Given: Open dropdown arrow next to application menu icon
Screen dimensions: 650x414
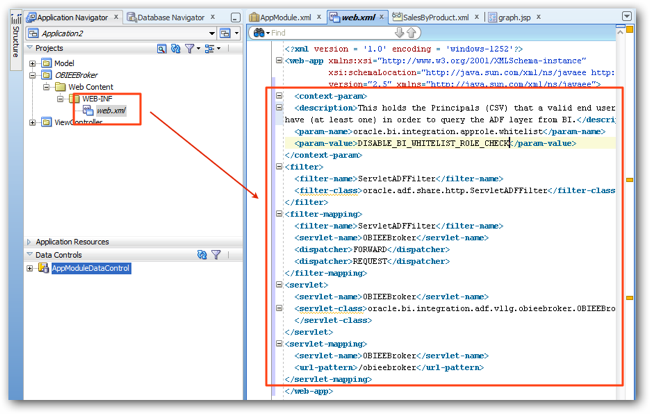Looking at the screenshot, I should (x=237, y=33).
